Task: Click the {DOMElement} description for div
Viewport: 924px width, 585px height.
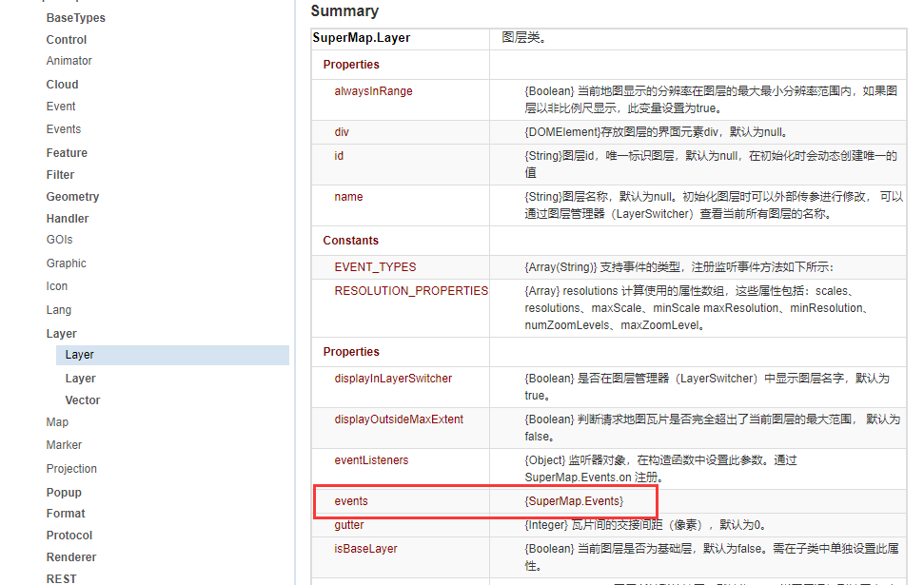Action: (656, 132)
